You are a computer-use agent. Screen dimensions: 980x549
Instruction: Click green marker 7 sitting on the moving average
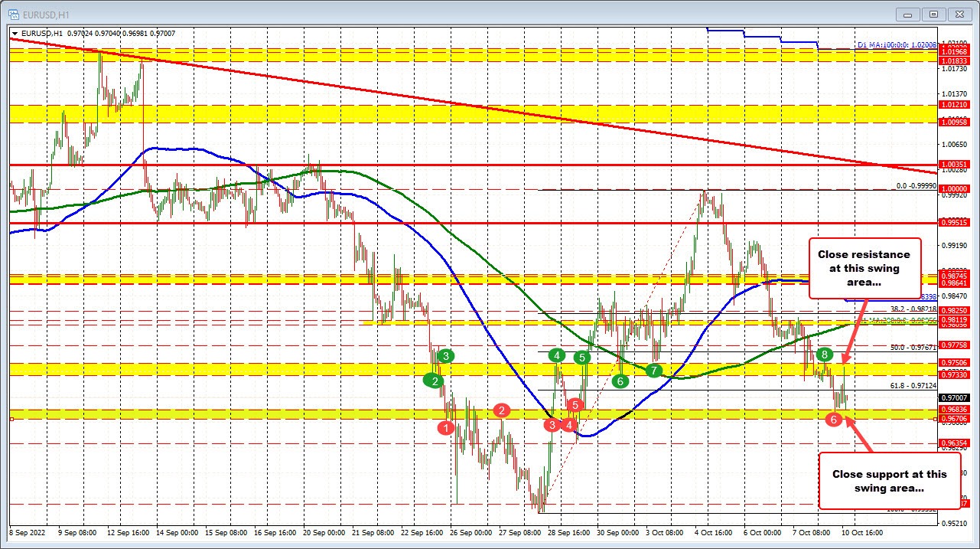coord(653,371)
